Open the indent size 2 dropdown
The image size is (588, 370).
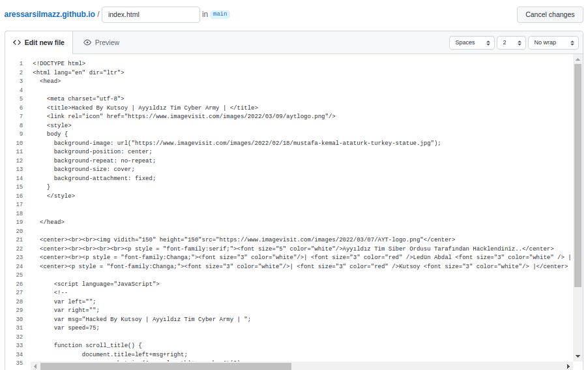pos(512,42)
